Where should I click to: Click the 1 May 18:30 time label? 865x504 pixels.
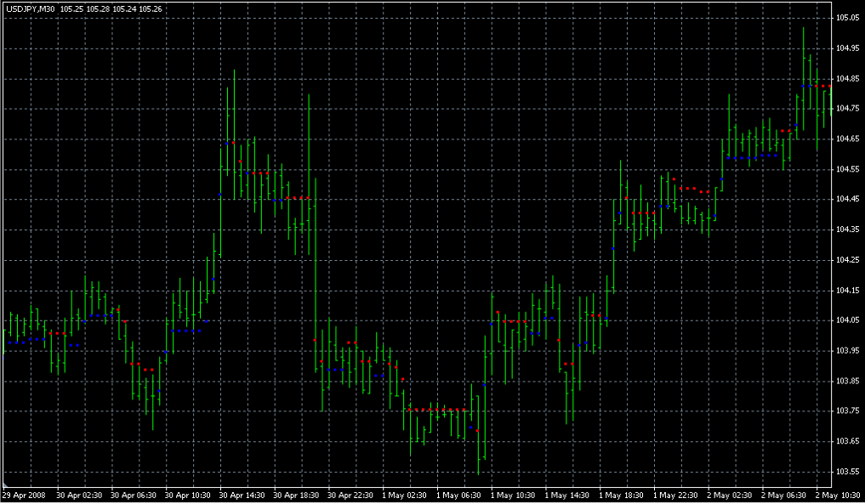(x=623, y=495)
